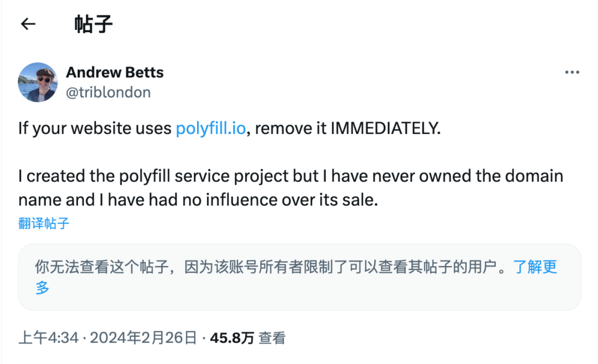Select the 2024年2月26日 post date

point(143,337)
